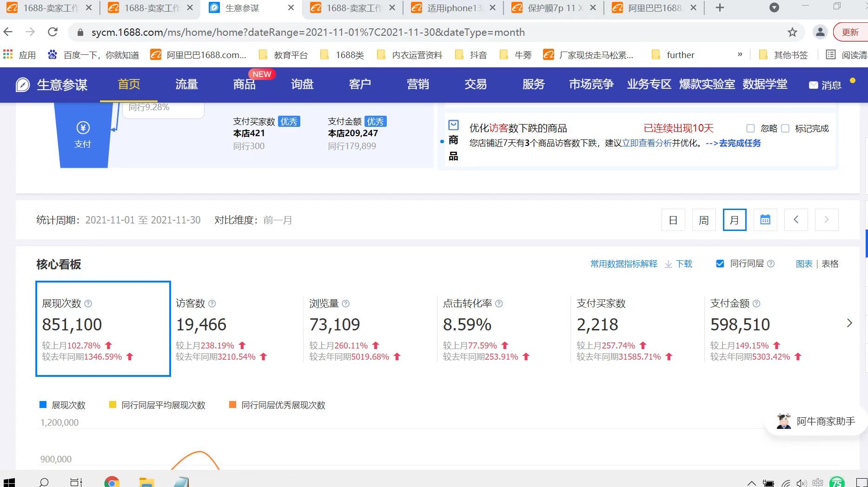Click the 去完成任务 link
This screenshot has height=487, width=868.
click(x=740, y=143)
